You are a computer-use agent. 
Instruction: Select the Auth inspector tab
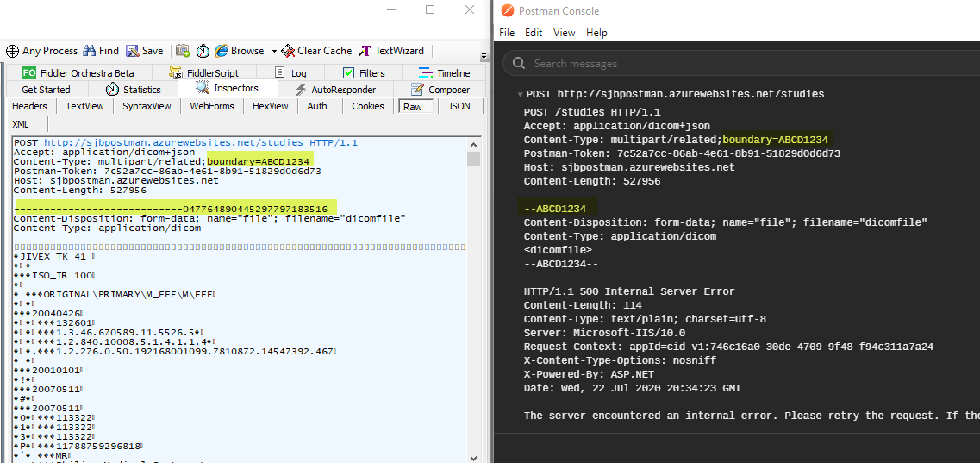[x=317, y=106]
